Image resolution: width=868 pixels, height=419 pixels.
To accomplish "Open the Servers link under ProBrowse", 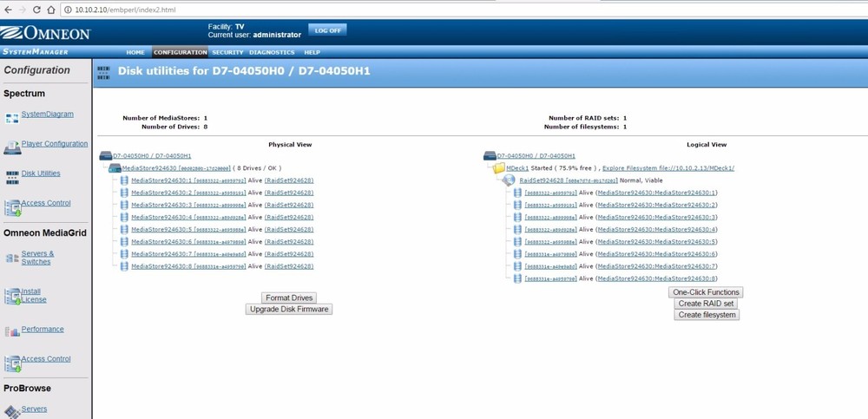I will [35, 409].
